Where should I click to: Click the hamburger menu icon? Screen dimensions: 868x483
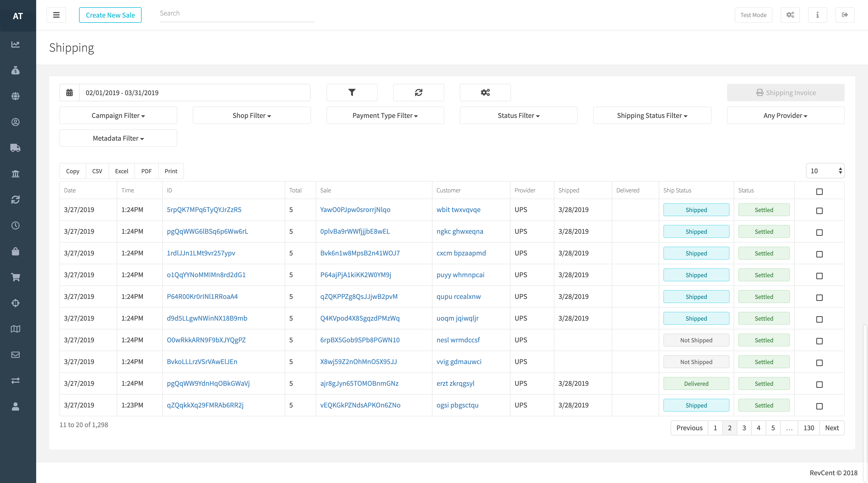(56, 15)
